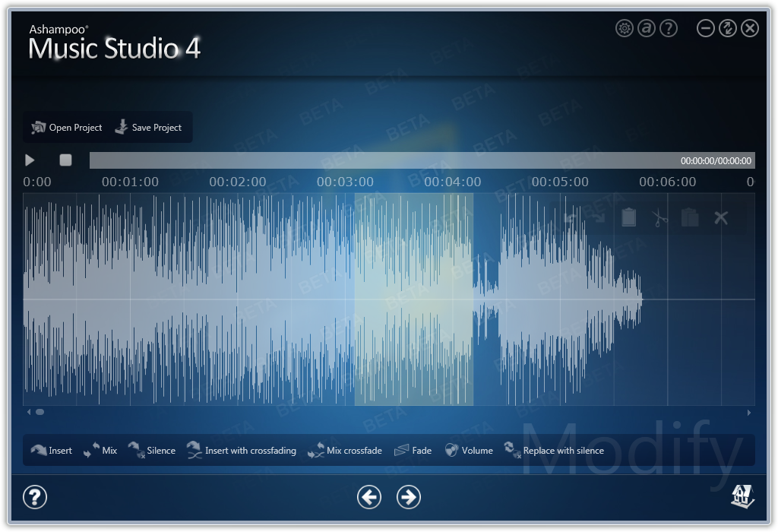The height and width of the screenshot is (532, 778).
Task: Apply the Mix crossfade tool
Action: click(x=345, y=450)
